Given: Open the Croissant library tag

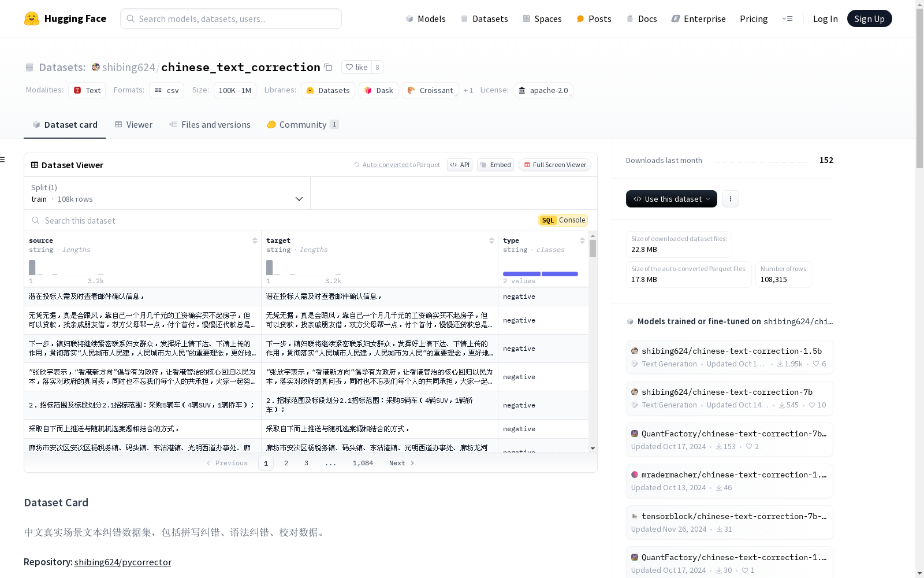Looking at the screenshot, I should pos(430,90).
